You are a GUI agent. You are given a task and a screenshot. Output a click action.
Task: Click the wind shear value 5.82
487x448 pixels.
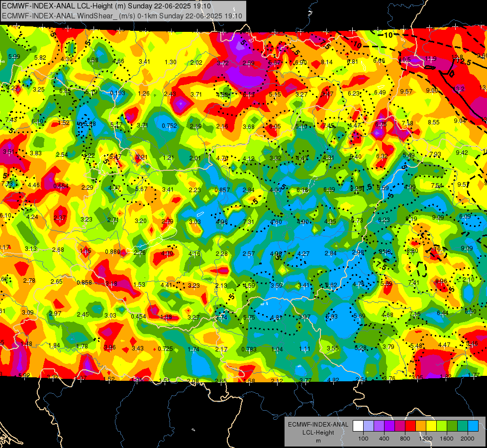(x=40, y=58)
